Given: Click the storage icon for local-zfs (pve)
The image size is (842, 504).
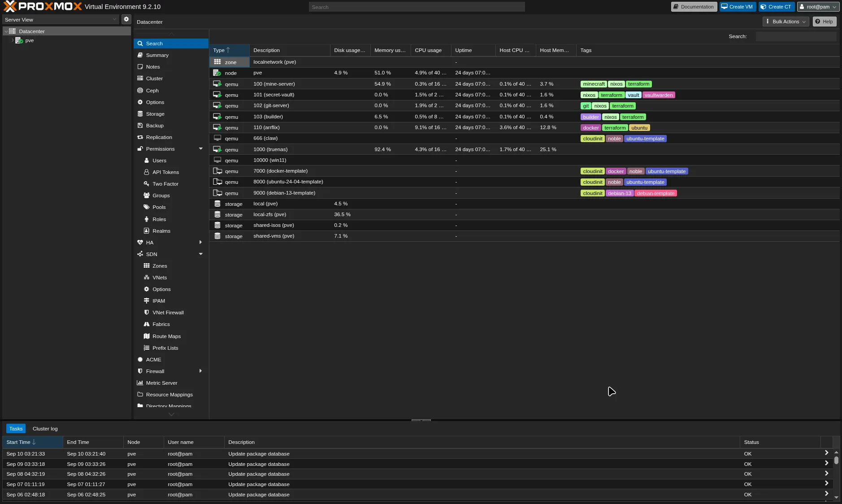Looking at the screenshot, I should (217, 214).
